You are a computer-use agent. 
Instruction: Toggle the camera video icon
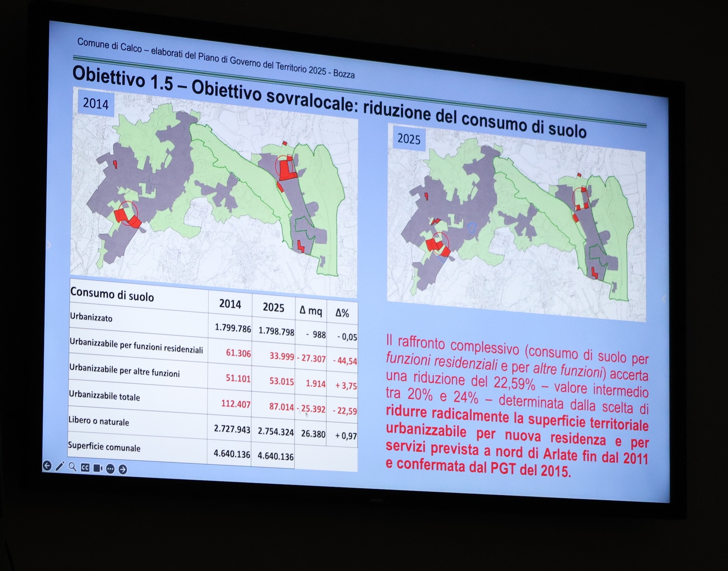point(98,468)
